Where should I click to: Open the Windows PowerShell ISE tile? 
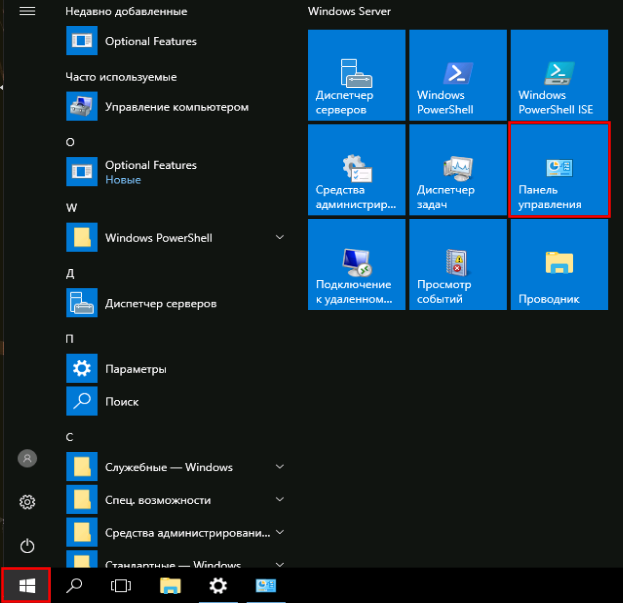[559, 75]
